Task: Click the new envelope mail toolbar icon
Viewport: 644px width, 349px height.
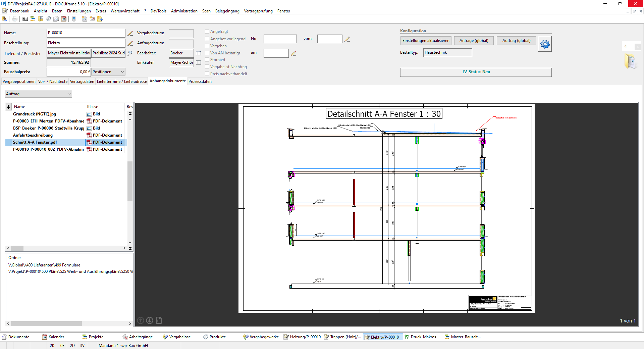Action: tap(92, 19)
